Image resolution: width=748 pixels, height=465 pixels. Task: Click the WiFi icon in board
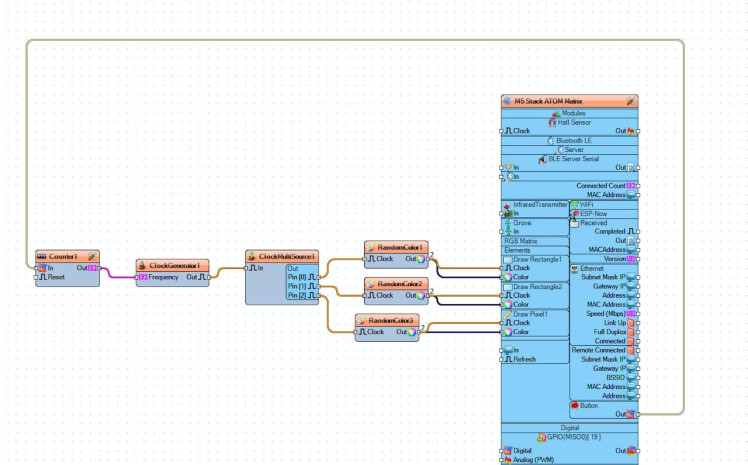click(574, 204)
